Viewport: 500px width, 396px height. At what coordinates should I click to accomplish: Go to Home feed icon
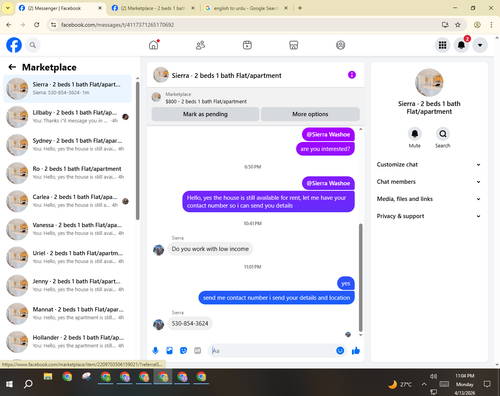pos(154,45)
